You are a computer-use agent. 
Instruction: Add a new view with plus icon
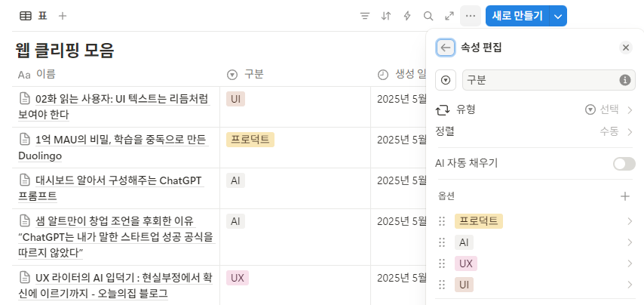[x=63, y=16]
